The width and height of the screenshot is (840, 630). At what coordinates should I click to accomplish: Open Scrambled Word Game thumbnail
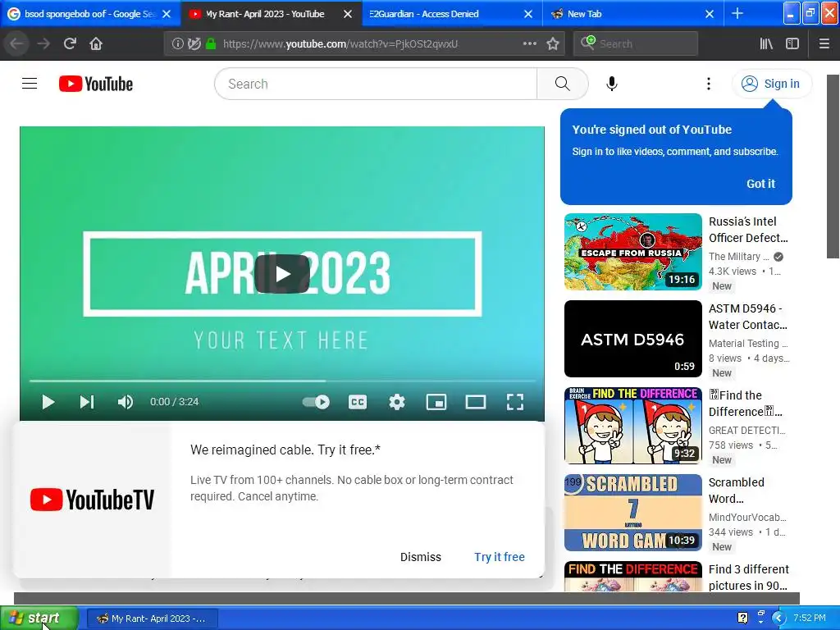click(633, 513)
